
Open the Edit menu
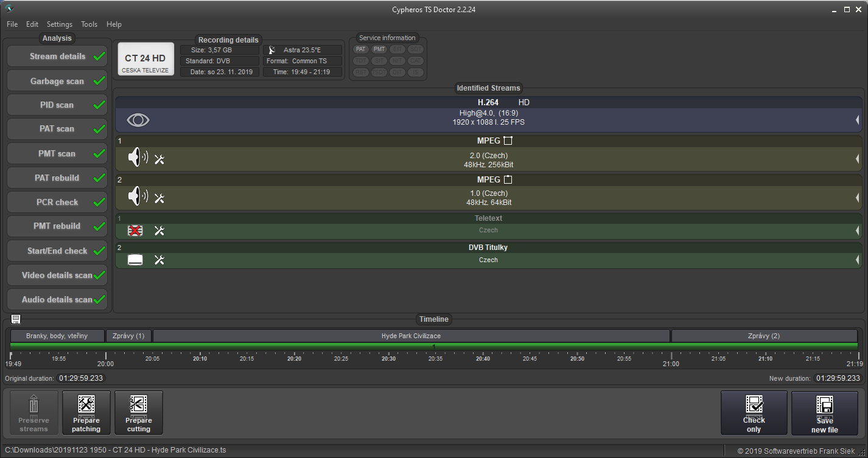(32, 24)
